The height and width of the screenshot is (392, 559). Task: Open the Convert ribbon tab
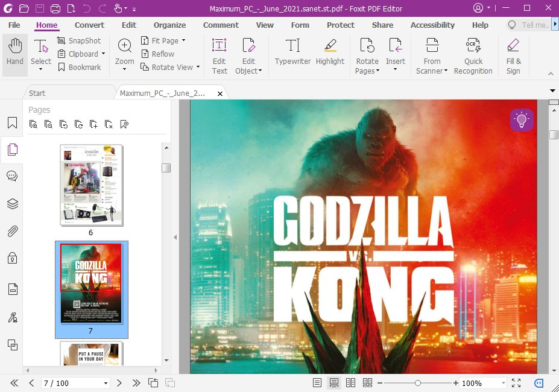(89, 25)
